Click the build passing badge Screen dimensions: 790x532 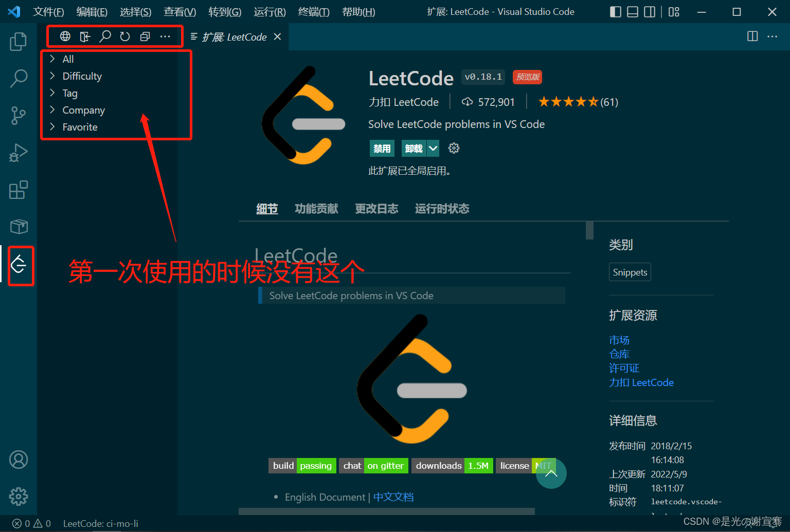click(302, 466)
